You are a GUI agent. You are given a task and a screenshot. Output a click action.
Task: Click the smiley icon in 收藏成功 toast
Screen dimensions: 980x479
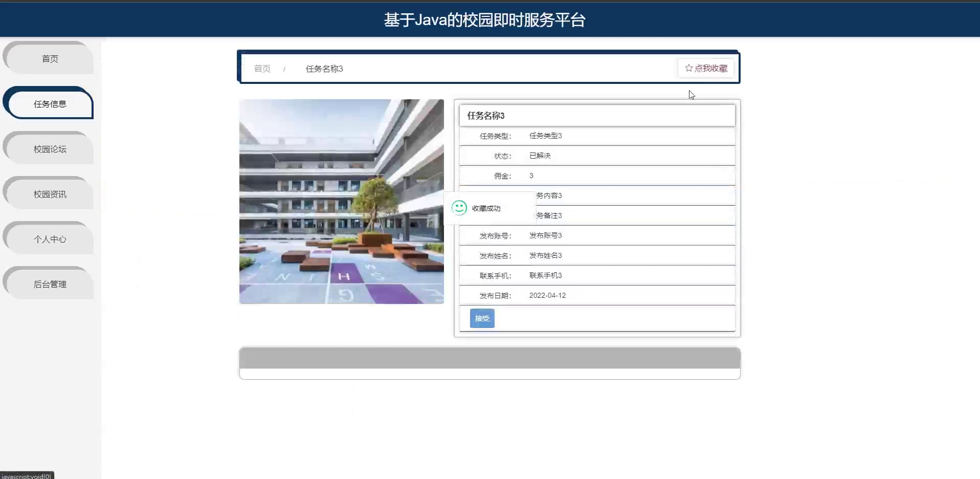(459, 207)
